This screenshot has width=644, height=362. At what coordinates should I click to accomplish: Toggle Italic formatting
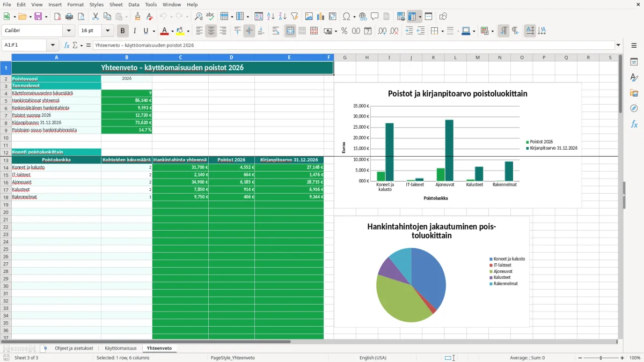tap(135, 31)
